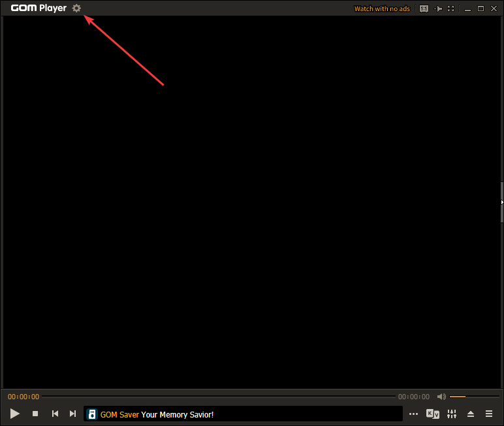This screenshot has height=426, width=504.
Task: Mute the audio with speaker icon
Action: click(441, 397)
